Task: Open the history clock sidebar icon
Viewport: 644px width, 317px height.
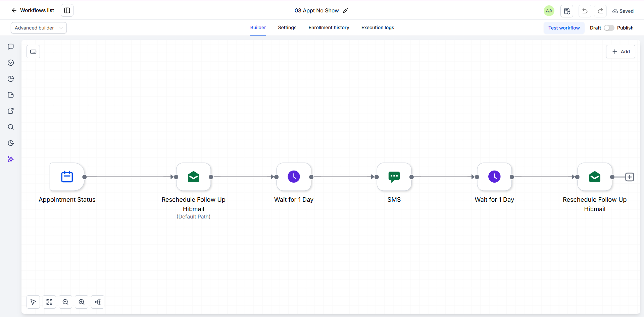Action: [x=11, y=143]
